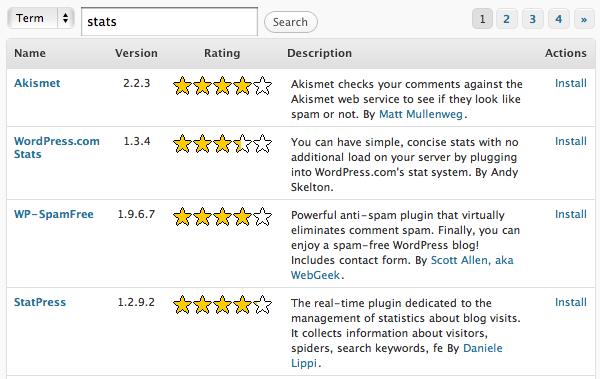Open the StatPress plugin details
Viewport: 600px width, 379px height.
coord(40,302)
